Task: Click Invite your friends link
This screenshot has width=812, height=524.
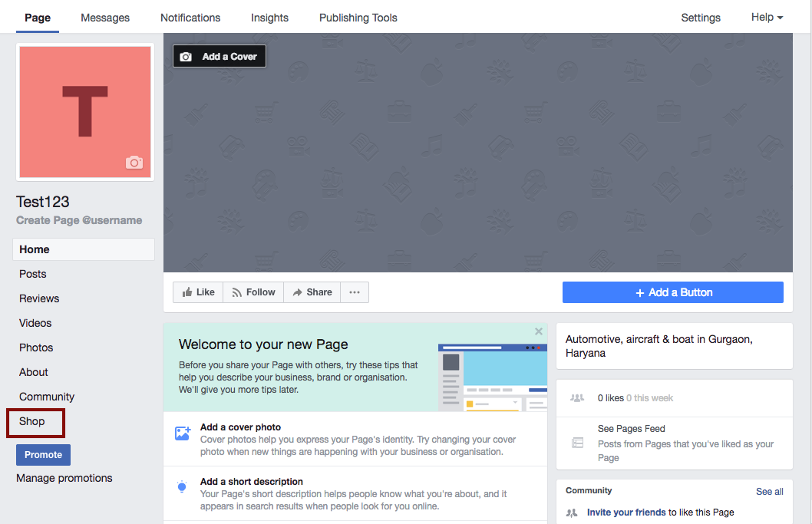Action: pos(626,512)
